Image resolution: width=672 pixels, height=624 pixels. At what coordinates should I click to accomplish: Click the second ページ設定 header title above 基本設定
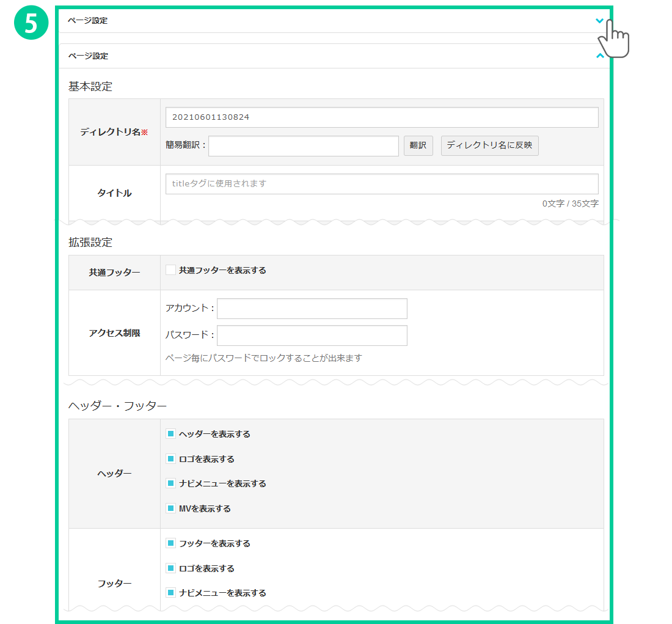88,56
